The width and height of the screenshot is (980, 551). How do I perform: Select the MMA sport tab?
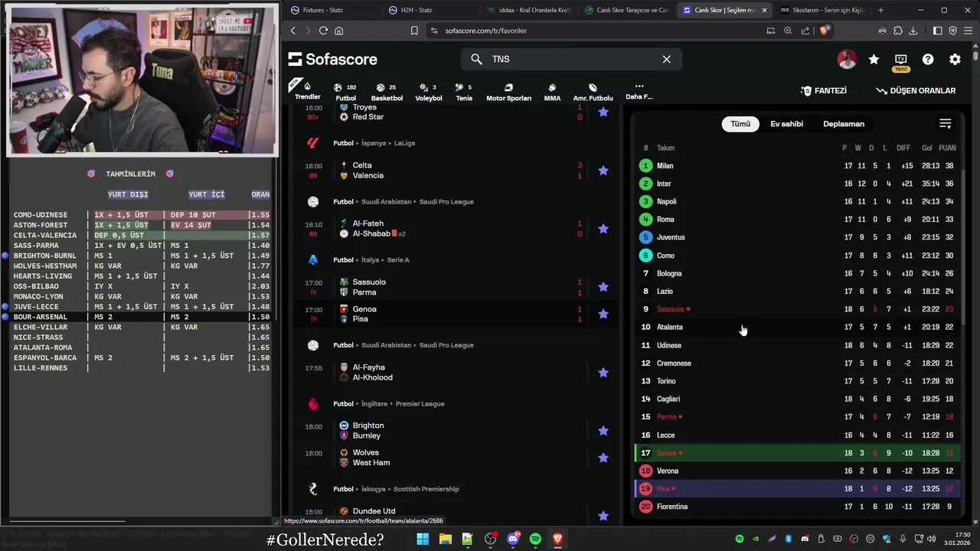click(552, 92)
